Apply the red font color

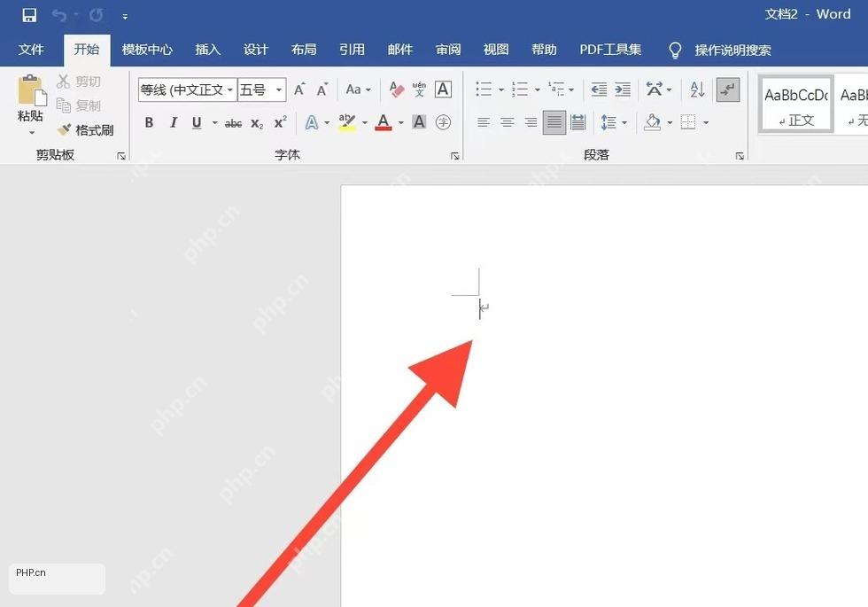pyautogui.click(x=383, y=122)
